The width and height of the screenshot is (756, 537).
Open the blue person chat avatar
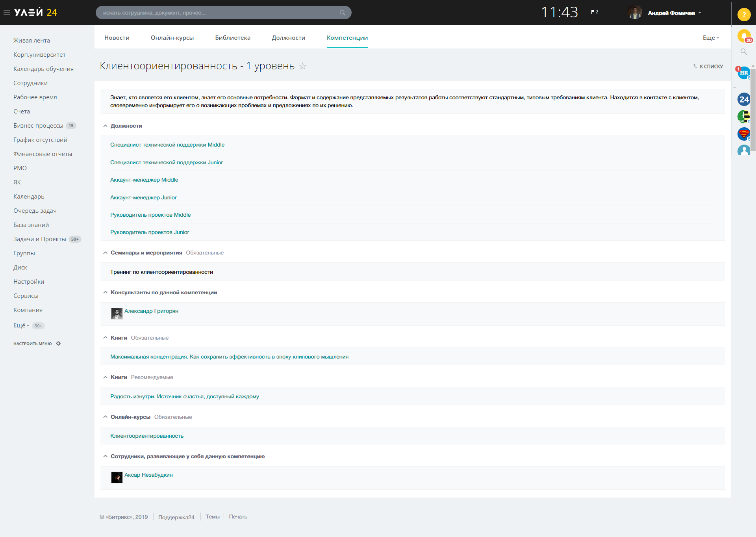[744, 150]
